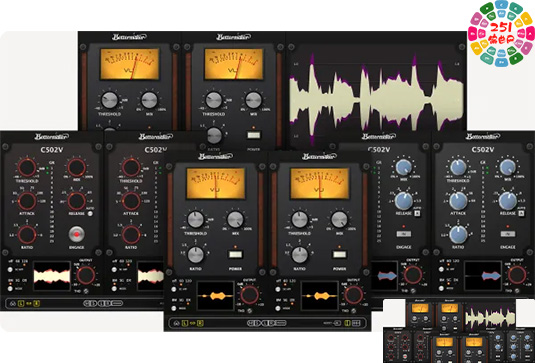The height and width of the screenshot is (363, 535).
Task: Click link icon between L and R in leftmost toolbar
Action: tap(29, 303)
